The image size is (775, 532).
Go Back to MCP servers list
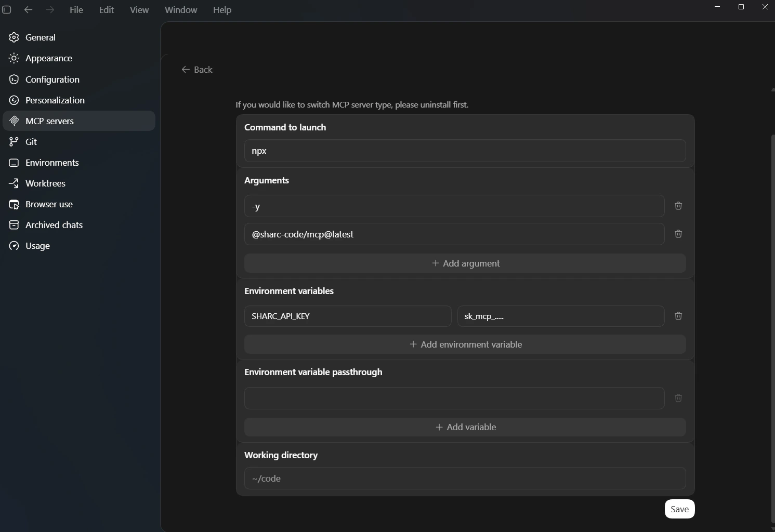coord(197,70)
